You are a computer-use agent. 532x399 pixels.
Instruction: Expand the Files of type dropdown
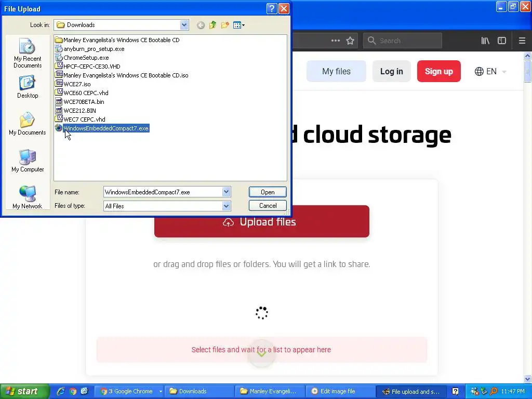coord(227,206)
